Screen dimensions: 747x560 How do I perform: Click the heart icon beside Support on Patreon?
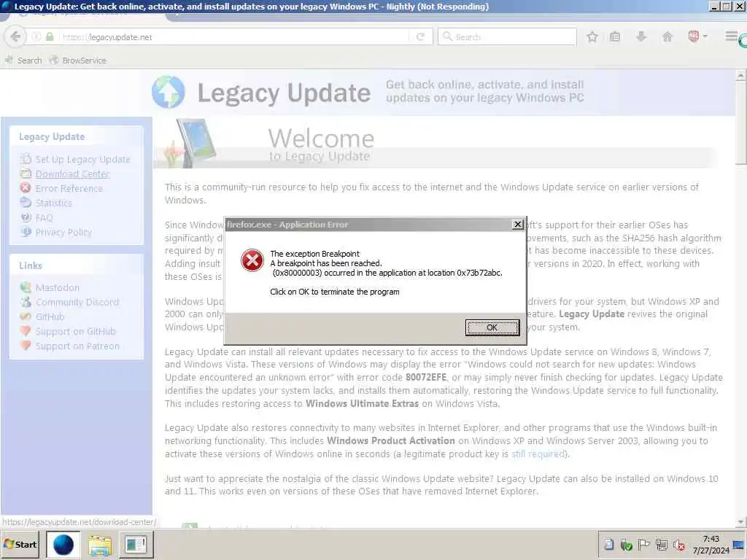pos(26,345)
